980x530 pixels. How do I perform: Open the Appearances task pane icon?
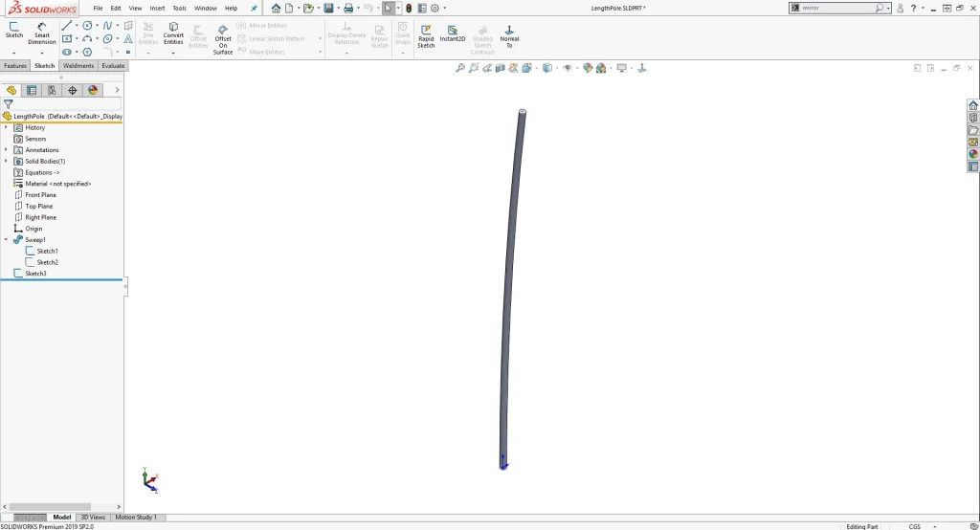tap(973, 154)
